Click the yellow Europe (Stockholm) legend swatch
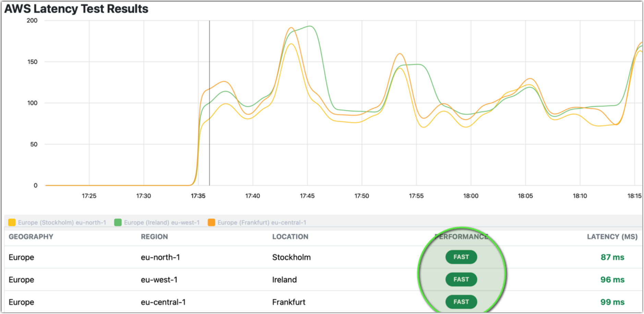 click(11, 222)
